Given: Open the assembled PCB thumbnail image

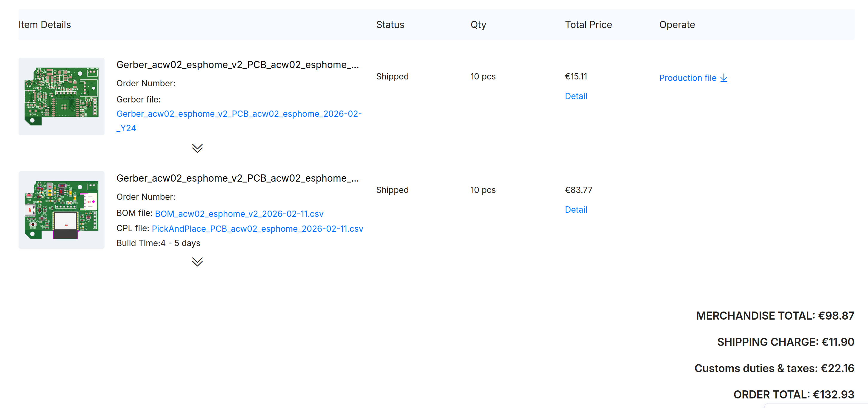Looking at the screenshot, I should 61,210.
